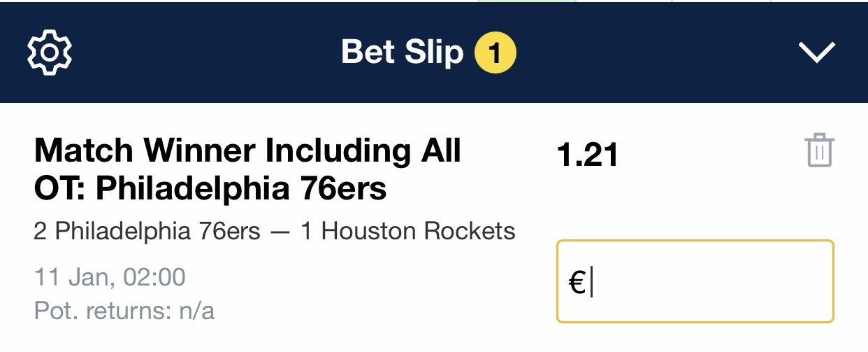
Task: Click the Philadelphia 76ers — Houston Rockets matchup
Action: point(275,231)
